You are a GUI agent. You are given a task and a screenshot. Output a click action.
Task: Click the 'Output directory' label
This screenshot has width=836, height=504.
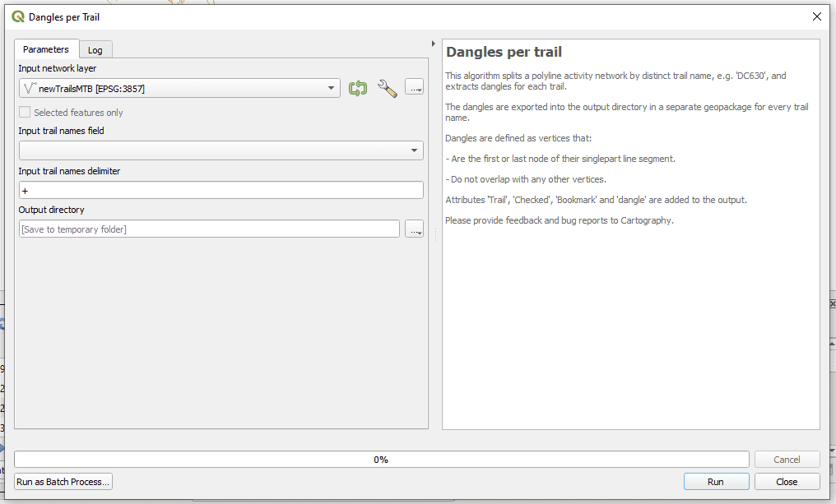51,210
